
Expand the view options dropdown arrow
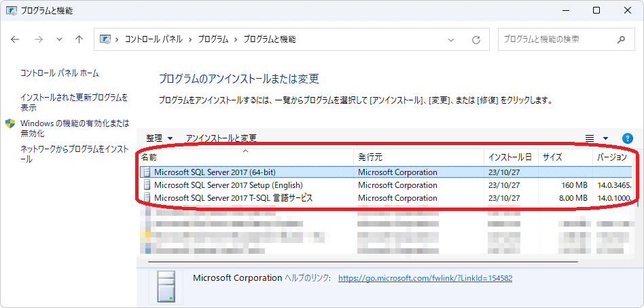pyautogui.click(x=605, y=138)
